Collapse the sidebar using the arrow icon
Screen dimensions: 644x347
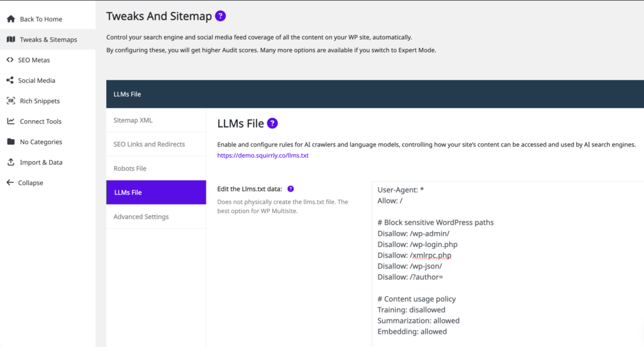[9, 182]
